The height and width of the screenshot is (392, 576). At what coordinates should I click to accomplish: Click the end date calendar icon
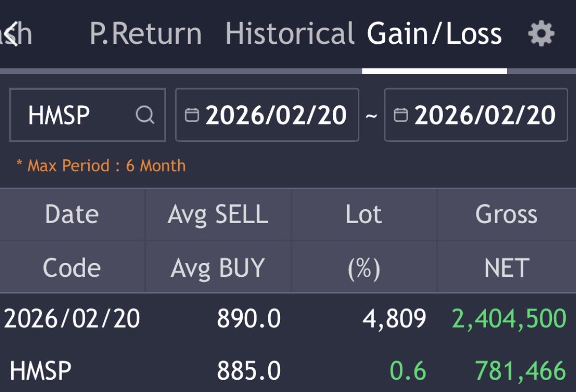(401, 115)
